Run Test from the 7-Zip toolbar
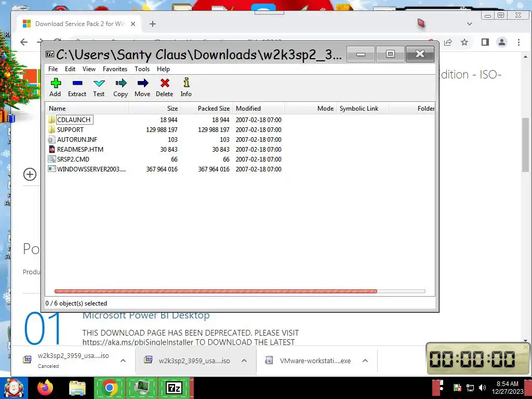The image size is (532, 399). click(99, 84)
